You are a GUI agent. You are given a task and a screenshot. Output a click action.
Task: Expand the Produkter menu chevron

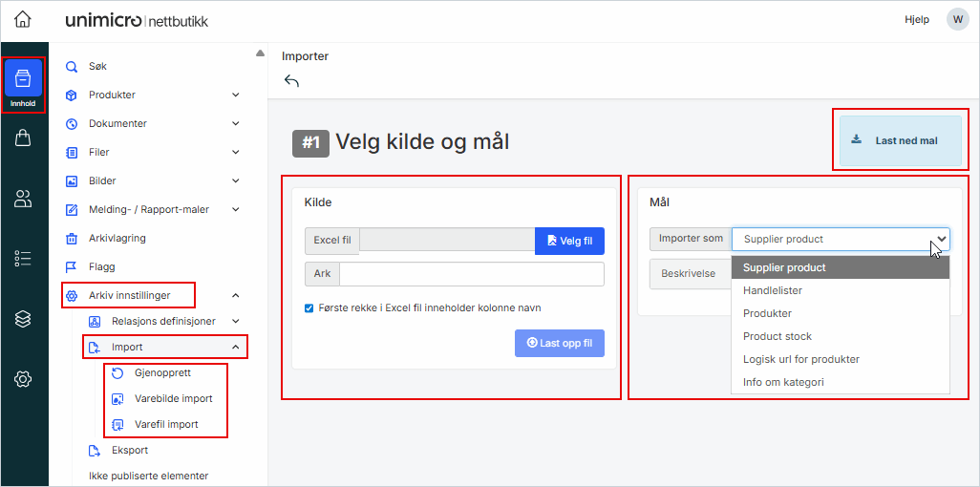tap(235, 95)
